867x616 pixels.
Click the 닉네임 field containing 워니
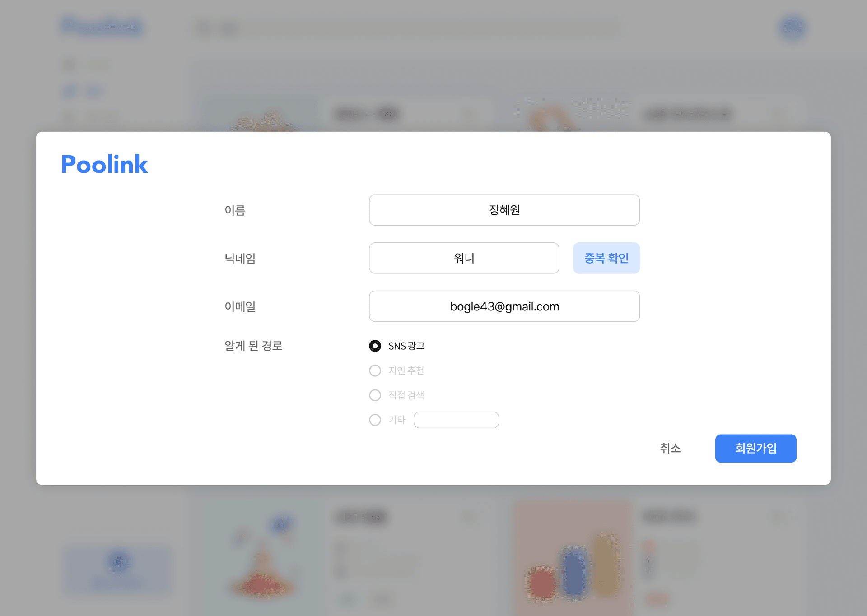click(464, 258)
